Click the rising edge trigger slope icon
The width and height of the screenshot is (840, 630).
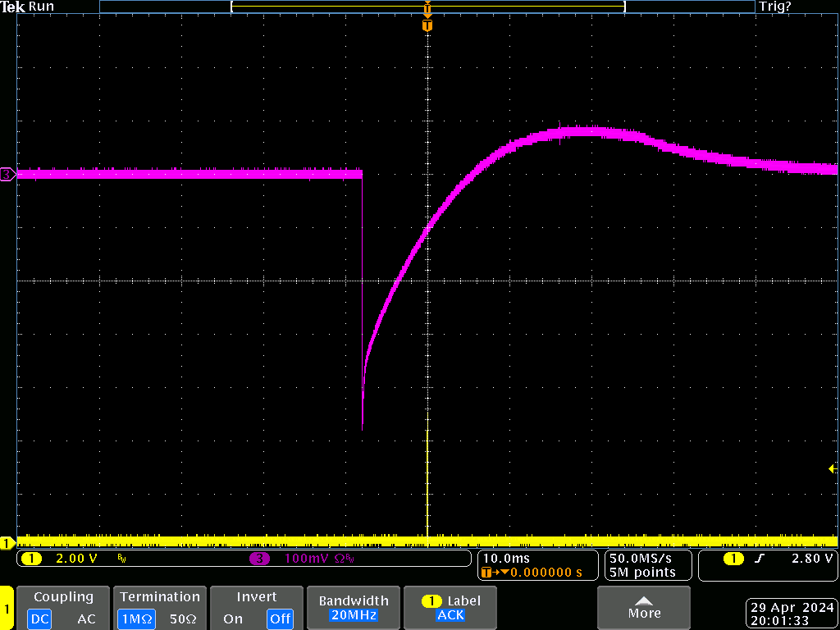pyautogui.click(x=757, y=559)
